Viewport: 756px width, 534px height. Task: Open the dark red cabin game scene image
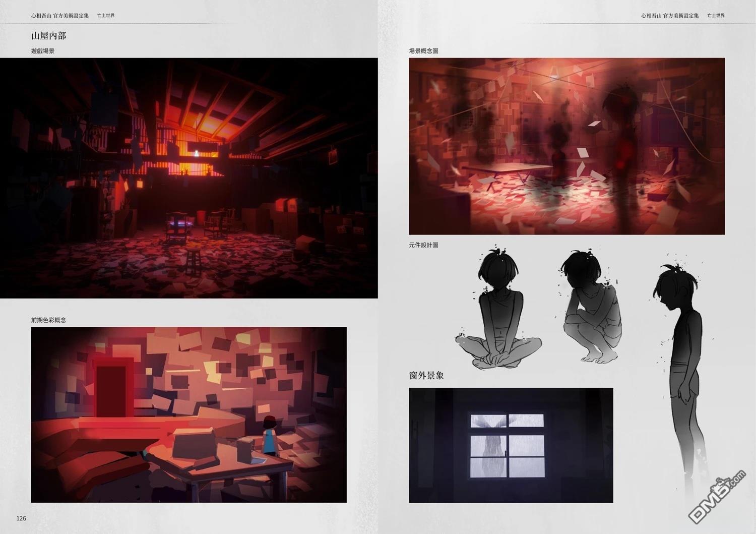(189, 178)
